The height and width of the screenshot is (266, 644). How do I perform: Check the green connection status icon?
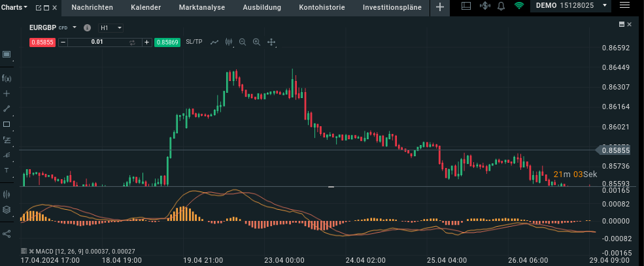pyautogui.click(x=519, y=6)
